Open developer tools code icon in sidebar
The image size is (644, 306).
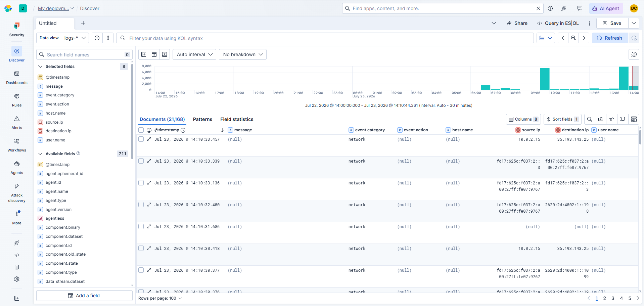pyautogui.click(x=17, y=255)
